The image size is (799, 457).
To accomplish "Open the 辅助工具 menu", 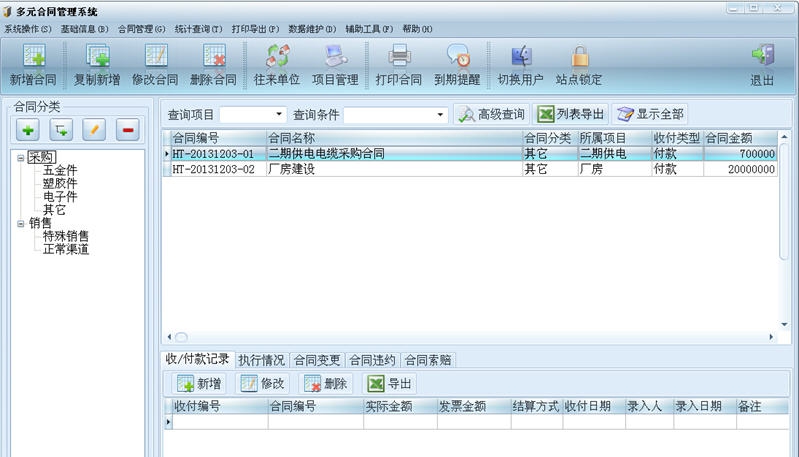I will (x=369, y=29).
